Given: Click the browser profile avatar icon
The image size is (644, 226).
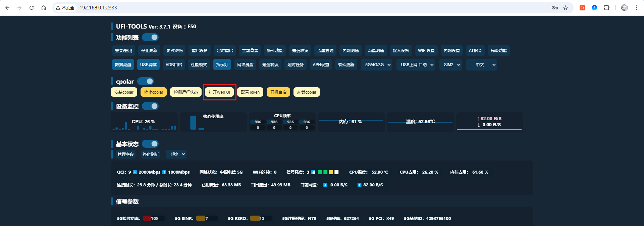Looking at the screenshot, I should pyautogui.click(x=624, y=8).
